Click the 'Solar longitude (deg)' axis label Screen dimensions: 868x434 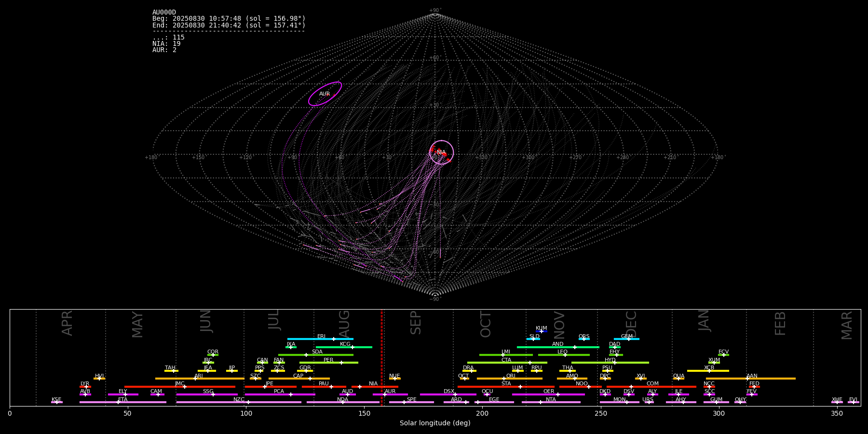[435, 423]
